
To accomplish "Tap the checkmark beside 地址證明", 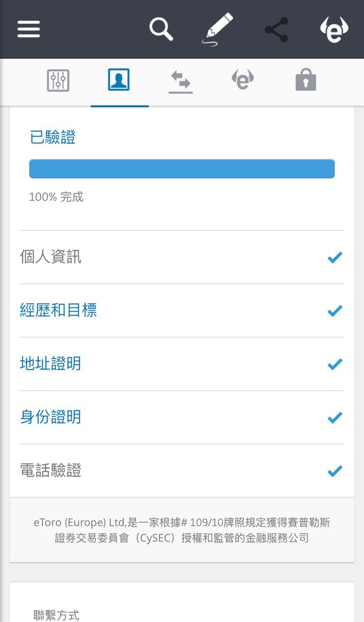I will 335,364.
